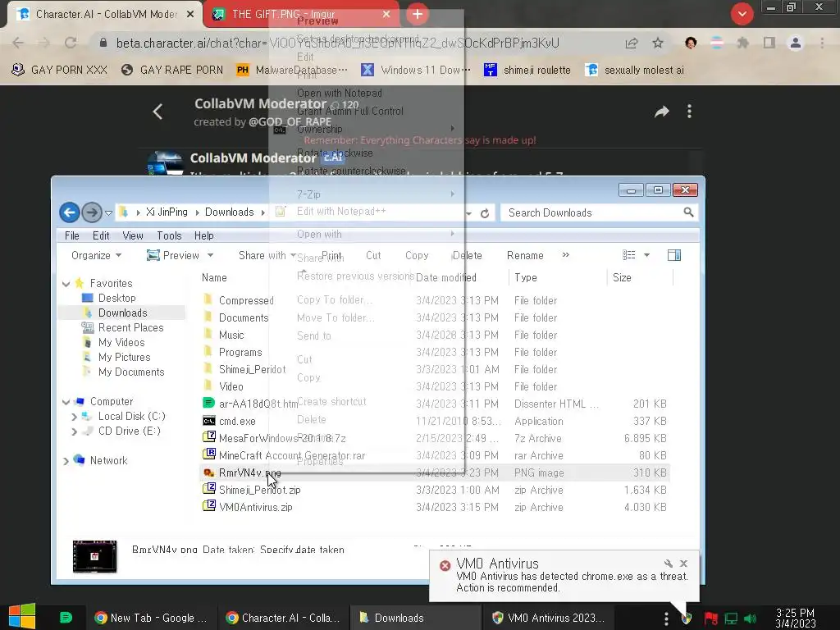This screenshot has width=840, height=630.
Task: Open the network tray icon
Action: (731, 619)
